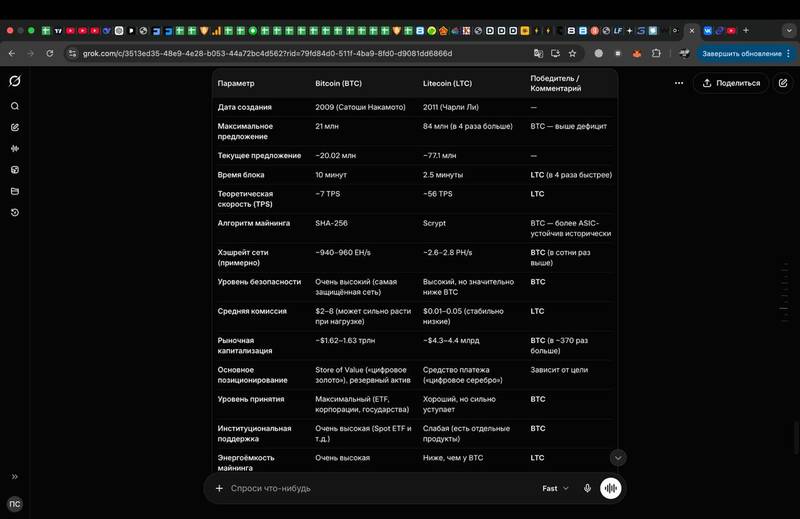Open the chat history icon in the sidebar
This screenshot has height=519, width=800.
(15, 212)
